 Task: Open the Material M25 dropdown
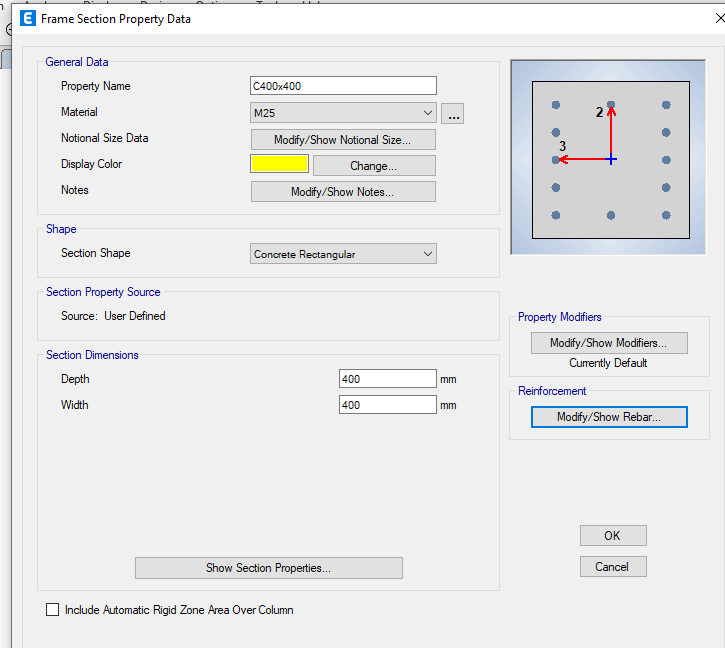343,113
